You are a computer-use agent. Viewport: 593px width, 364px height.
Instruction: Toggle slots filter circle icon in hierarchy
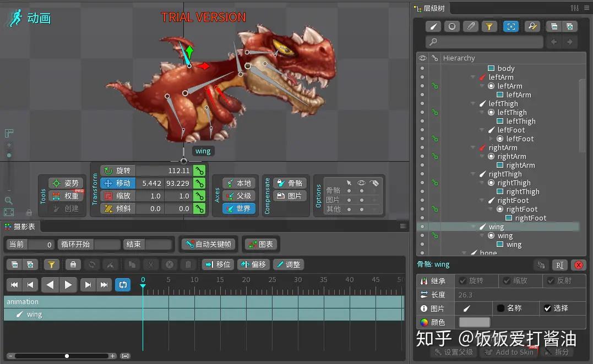[452, 26]
